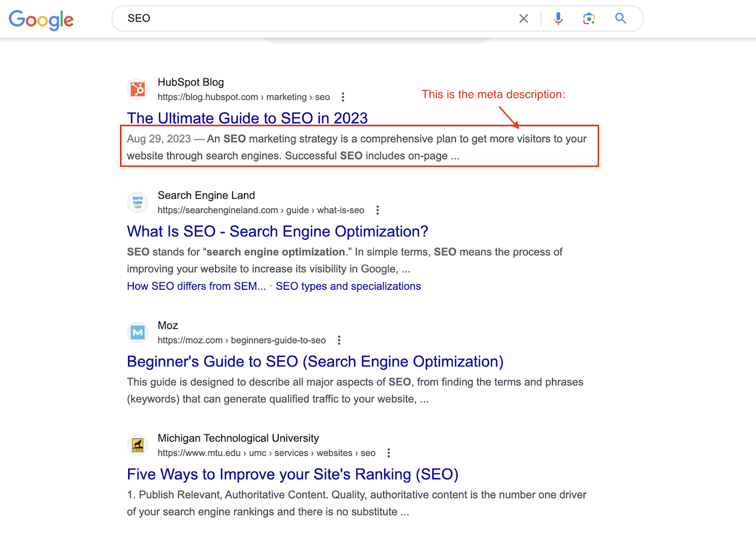Open The Ultimate Guide to SEO in 2023
756x538 pixels.
tap(247, 118)
